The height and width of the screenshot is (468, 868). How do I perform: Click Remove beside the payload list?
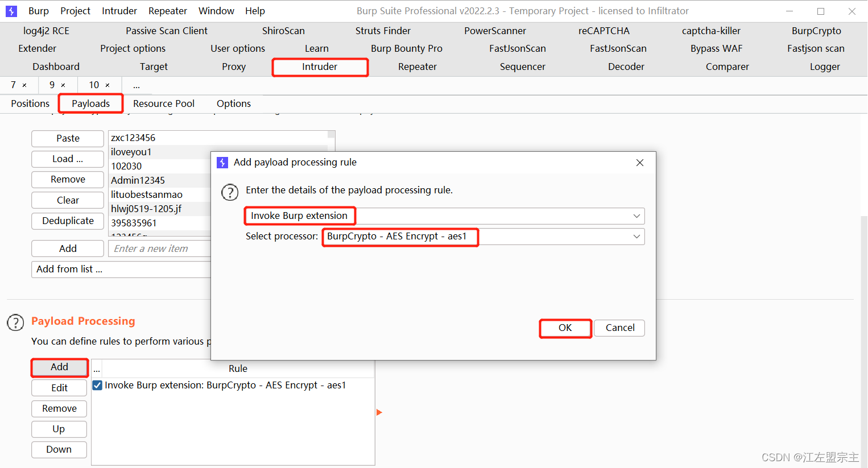pyautogui.click(x=68, y=180)
